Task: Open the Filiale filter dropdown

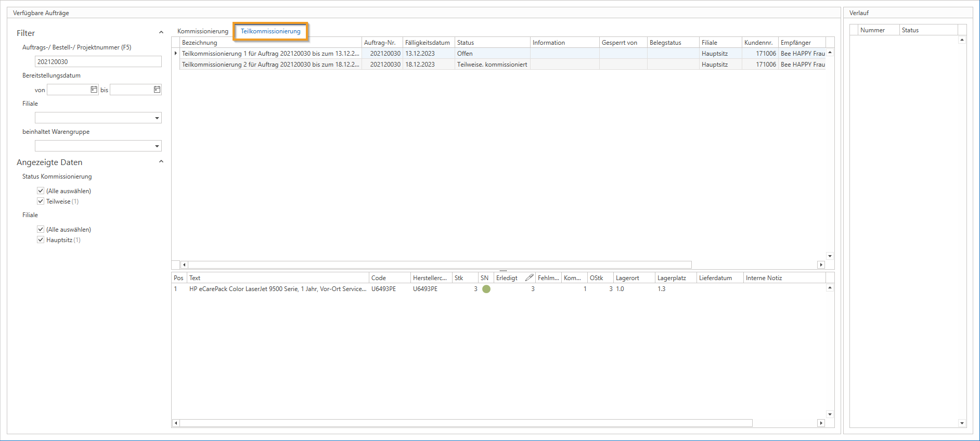Action: coord(157,118)
